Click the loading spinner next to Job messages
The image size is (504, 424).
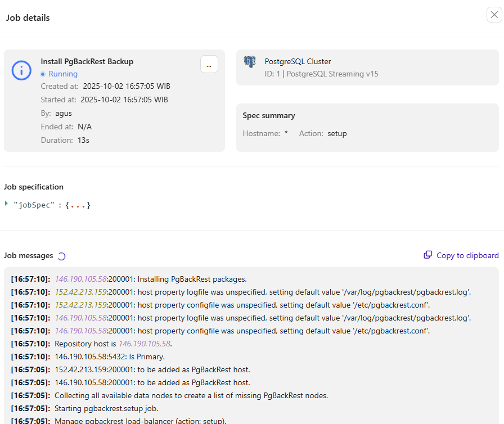62,256
